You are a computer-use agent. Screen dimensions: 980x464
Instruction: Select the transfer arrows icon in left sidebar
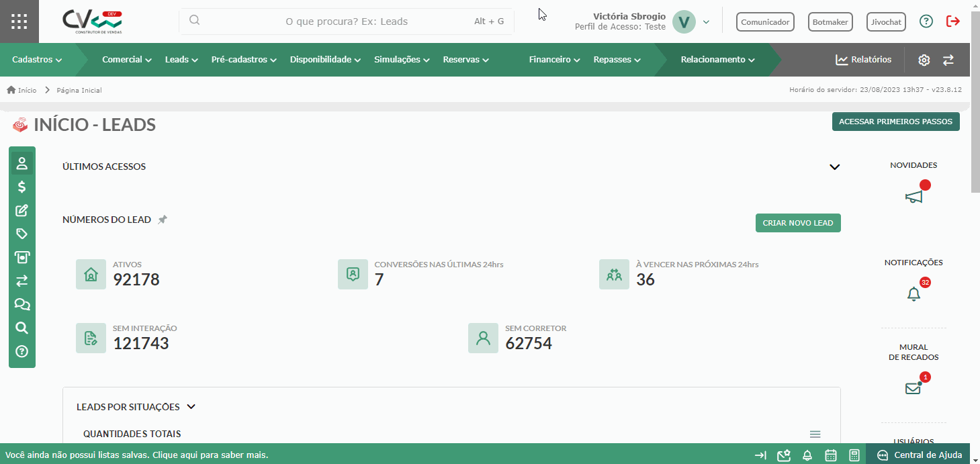pos(22,281)
